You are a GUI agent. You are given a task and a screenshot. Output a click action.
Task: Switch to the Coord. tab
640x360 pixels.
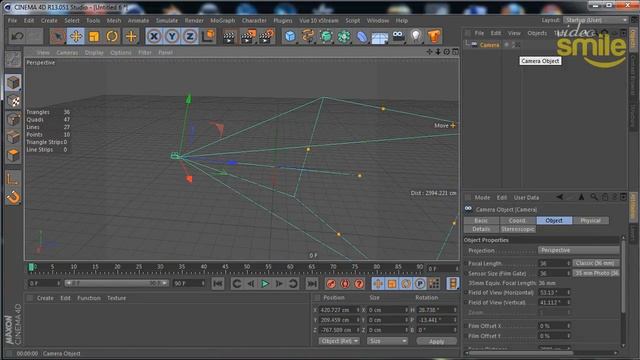(x=517, y=220)
